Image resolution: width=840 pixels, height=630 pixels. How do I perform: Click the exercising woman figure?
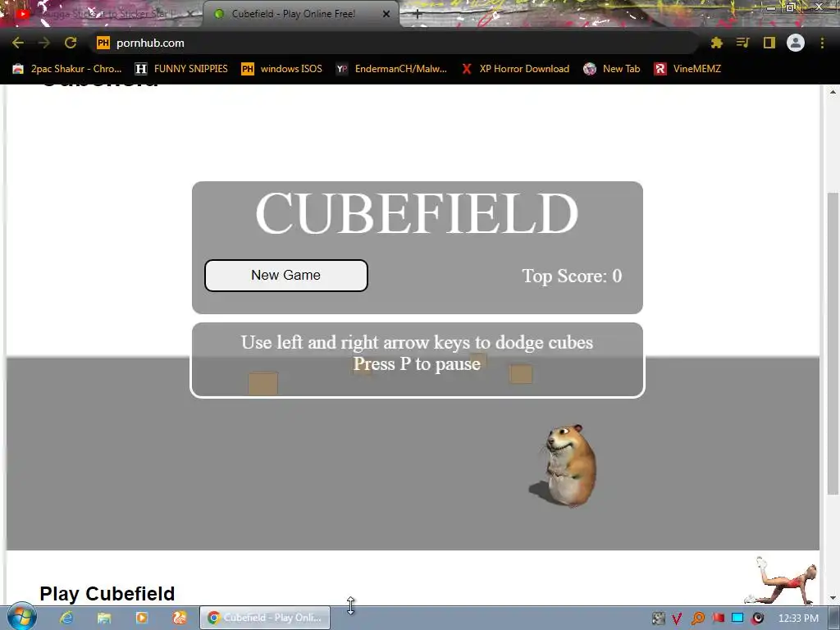[x=782, y=581]
